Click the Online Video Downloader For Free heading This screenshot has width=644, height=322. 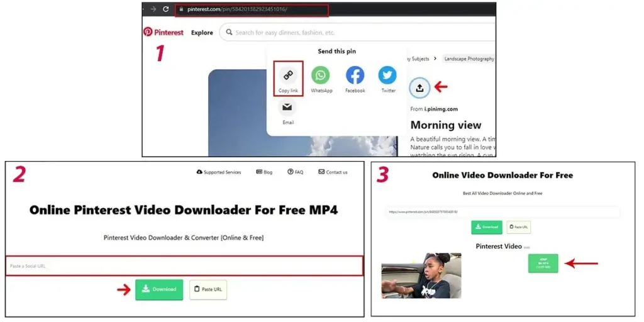pos(502,175)
